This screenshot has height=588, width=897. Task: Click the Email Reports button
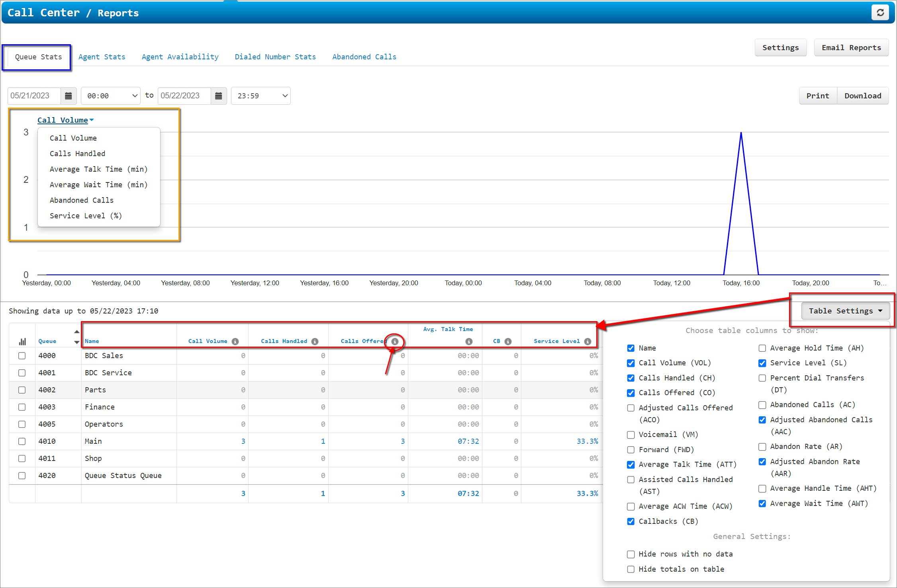click(x=852, y=48)
